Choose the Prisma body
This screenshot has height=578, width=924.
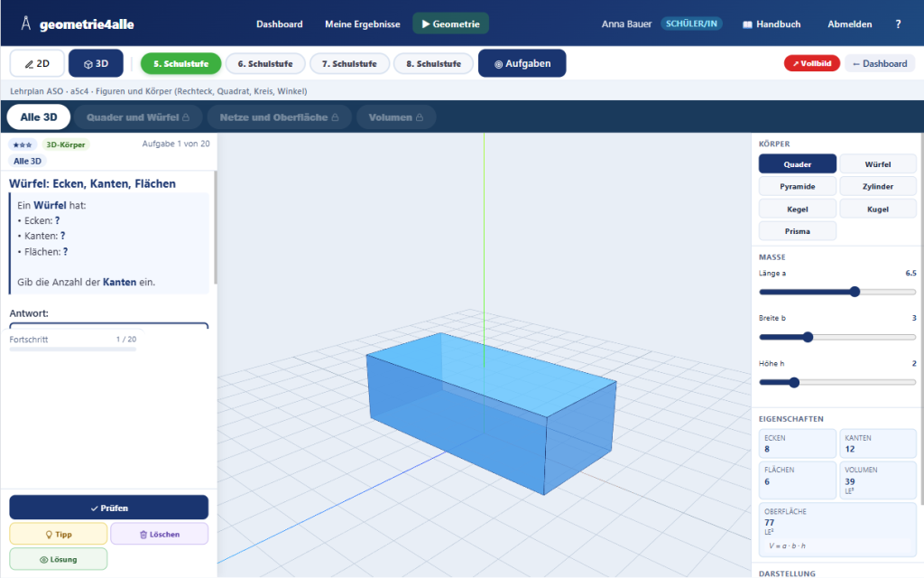tap(798, 231)
